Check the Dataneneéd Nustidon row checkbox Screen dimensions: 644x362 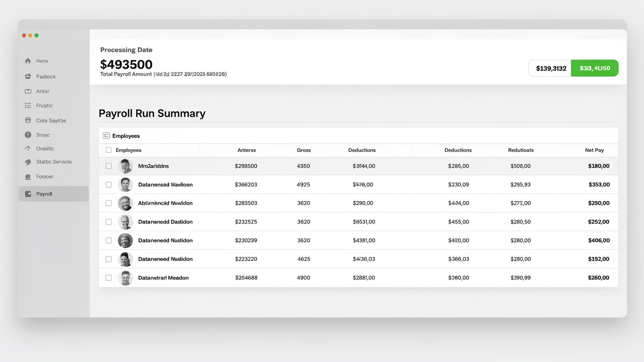109,240
